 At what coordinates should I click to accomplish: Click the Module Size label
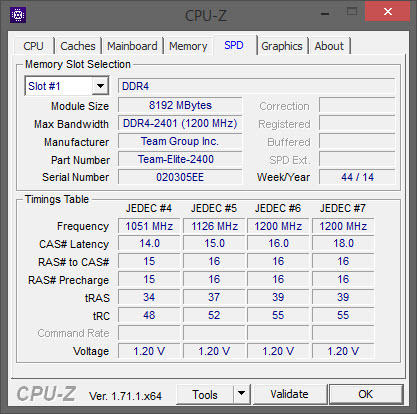point(80,106)
